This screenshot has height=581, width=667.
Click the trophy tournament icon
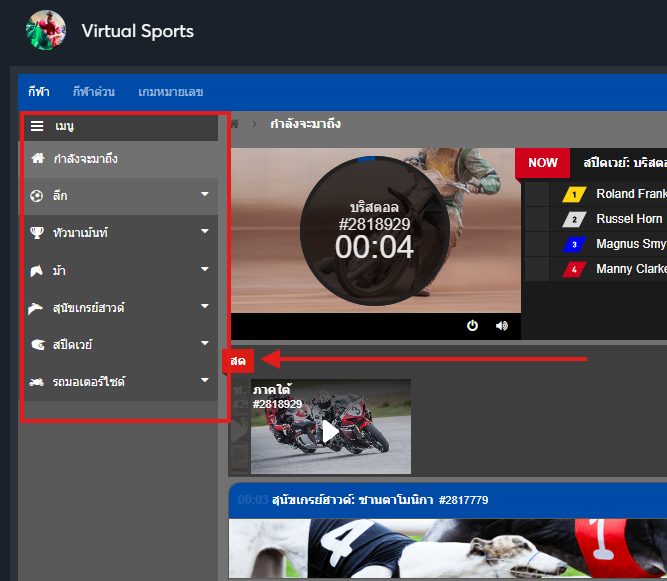[37, 232]
